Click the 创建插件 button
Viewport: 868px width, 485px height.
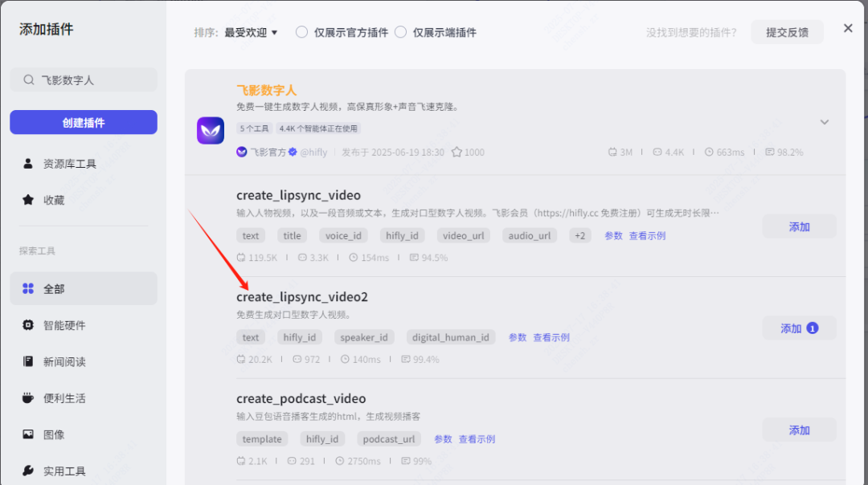84,122
